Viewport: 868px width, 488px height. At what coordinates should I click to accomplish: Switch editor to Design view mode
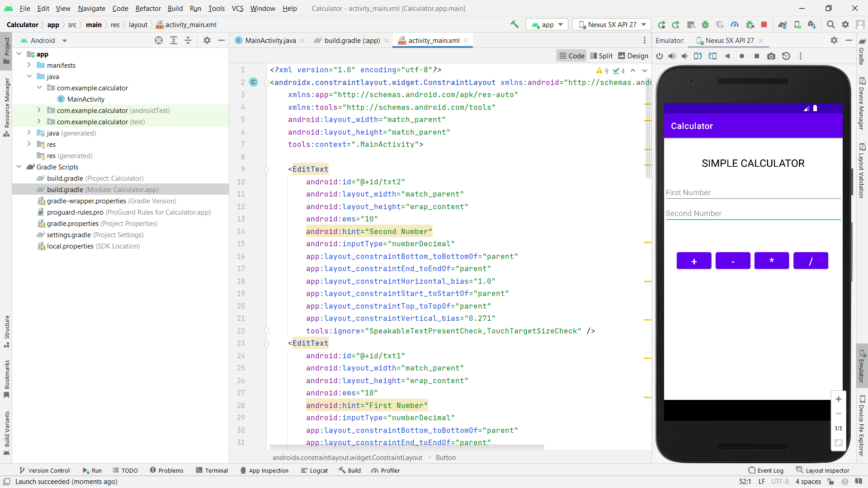click(x=633, y=56)
